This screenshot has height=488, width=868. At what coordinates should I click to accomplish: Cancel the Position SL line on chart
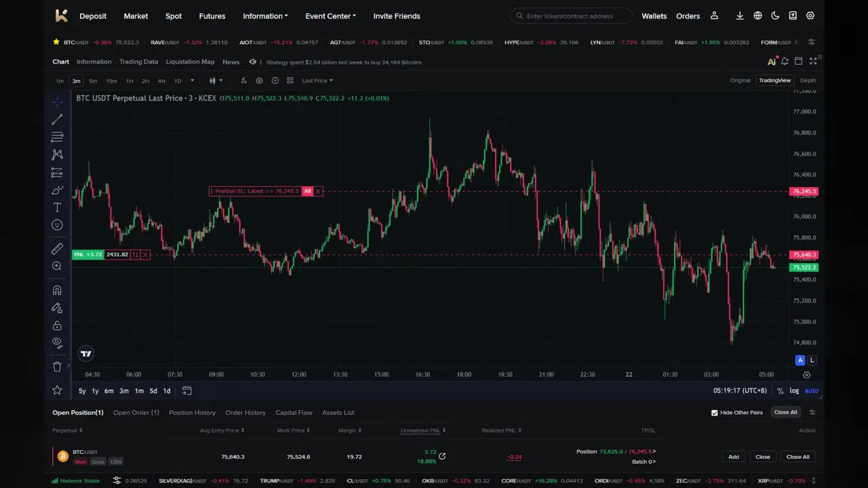click(318, 191)
